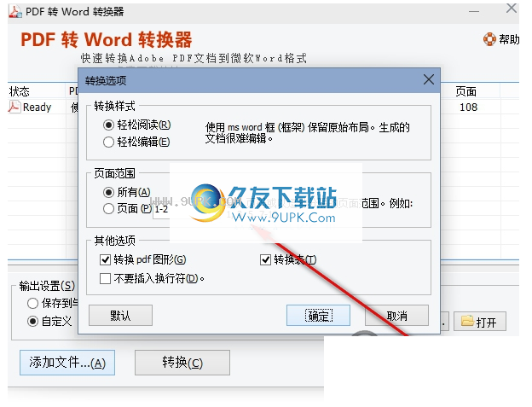532x407 pixels.
Task: Cancel the dialog with 取消
Action: pos(396,316)
